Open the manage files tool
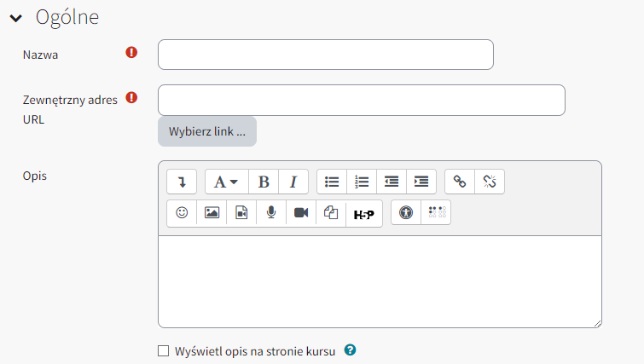This screenshot has width=644, height=364. [x=331, y=212]
